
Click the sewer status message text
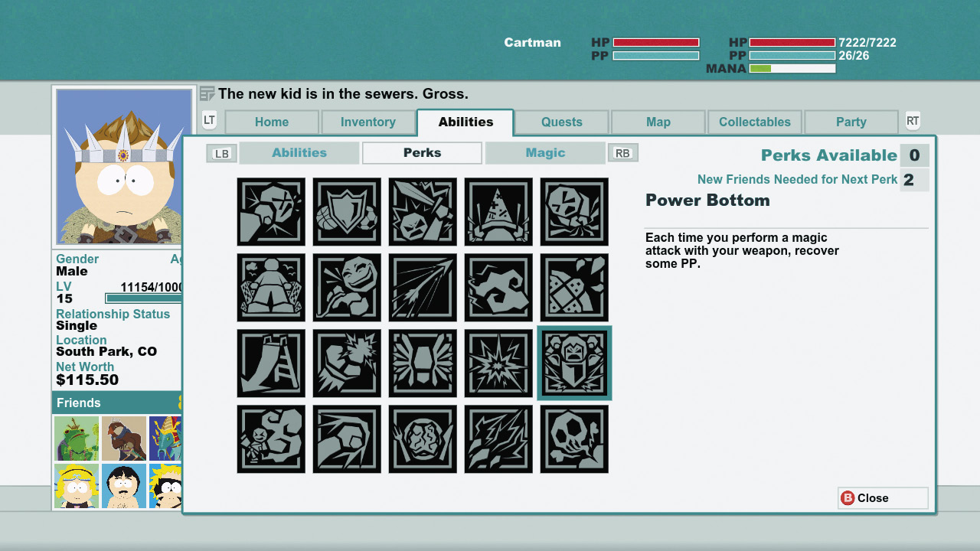[343, 94]
